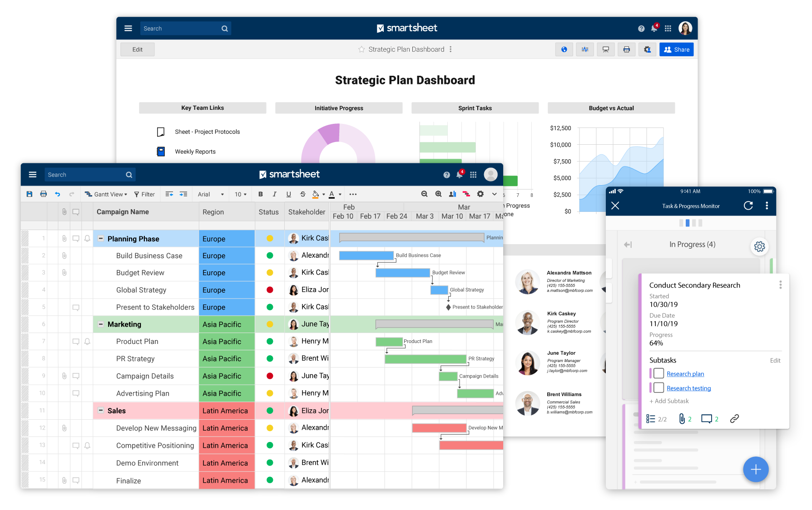Click the publish globe icon on the dashboard
Screen dimensions: 812x510
pyautogui.click(x=564, y=49)
